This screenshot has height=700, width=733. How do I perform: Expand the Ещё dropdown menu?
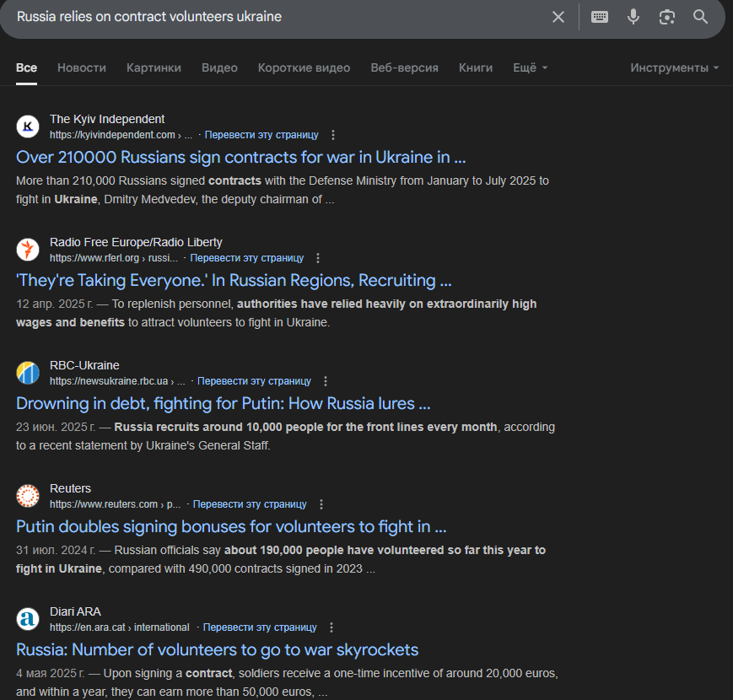tap(530, 68)
